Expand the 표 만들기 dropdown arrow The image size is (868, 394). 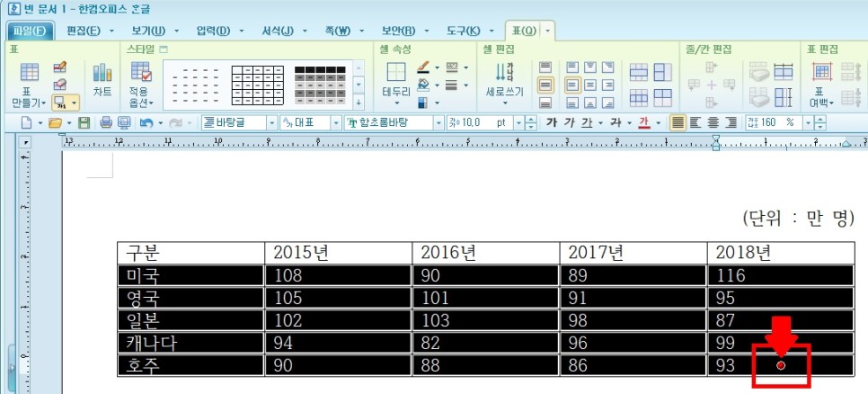[x=44, y=103]
